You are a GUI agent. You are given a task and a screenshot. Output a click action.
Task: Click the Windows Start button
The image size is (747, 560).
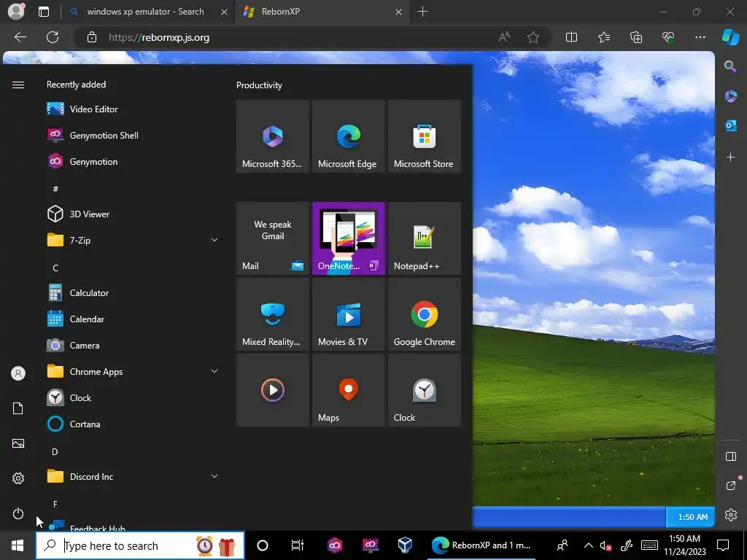18,545
